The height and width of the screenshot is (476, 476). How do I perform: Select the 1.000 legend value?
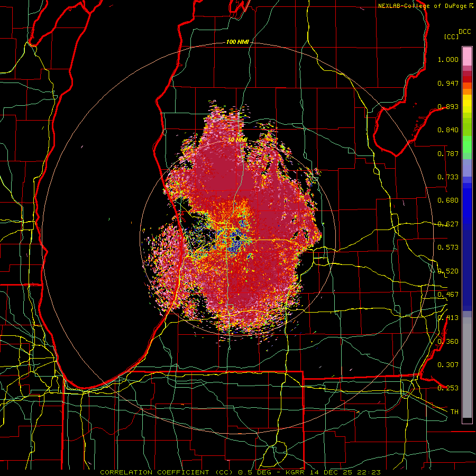pyautogui.click(x=448, y=59)
